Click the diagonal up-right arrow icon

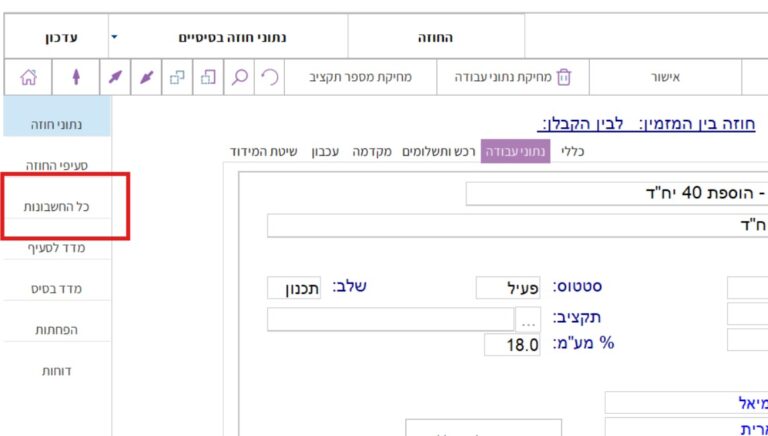(116, 77)
